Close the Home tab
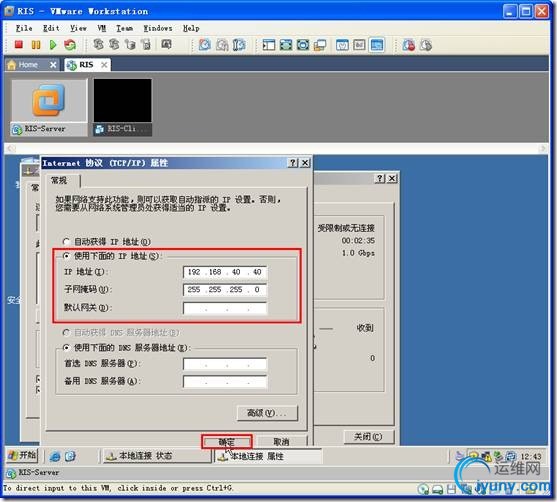This screenshot has width=557, height=502. click(53, 65)
